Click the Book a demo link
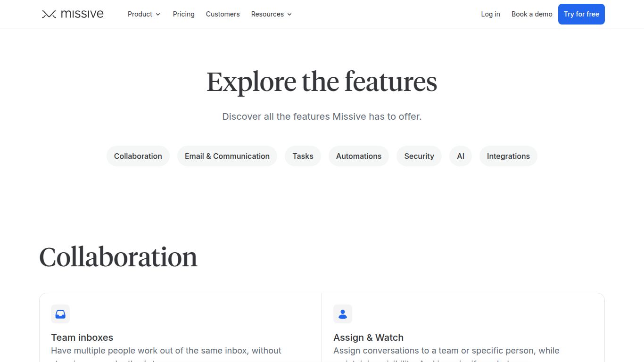The height and width of the screenshot is (362, 644). coord(531,14)
